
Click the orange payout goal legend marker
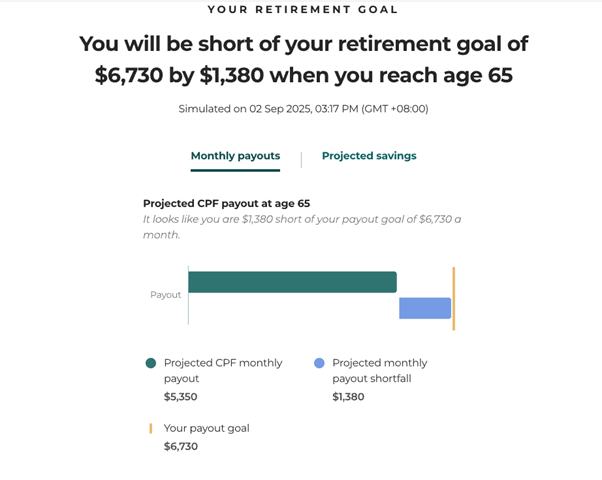[x=151, y=428]
